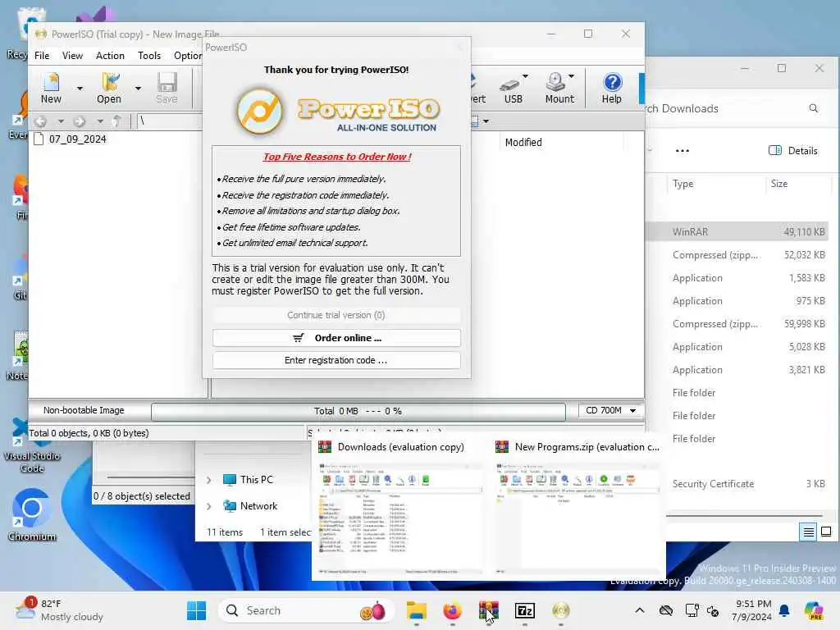
Task: Click the greyed Save toolbar icon
Action: [167, 88]
